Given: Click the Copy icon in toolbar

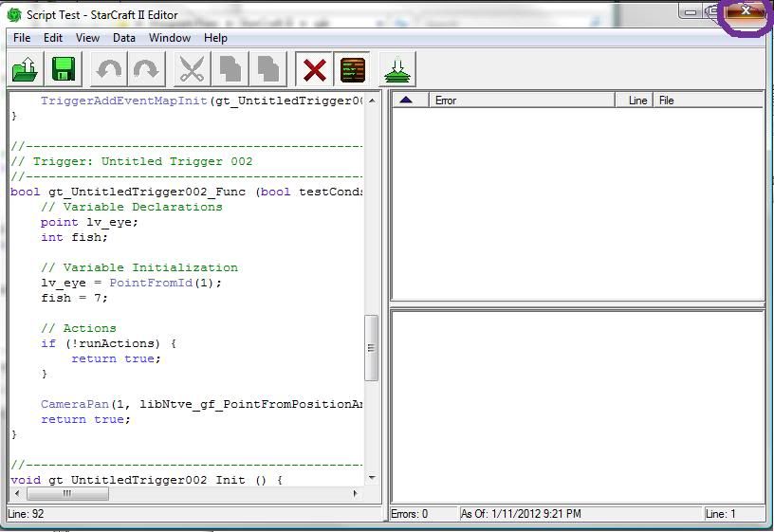Looking at the screenshot, I should click(x=230, y=70).
